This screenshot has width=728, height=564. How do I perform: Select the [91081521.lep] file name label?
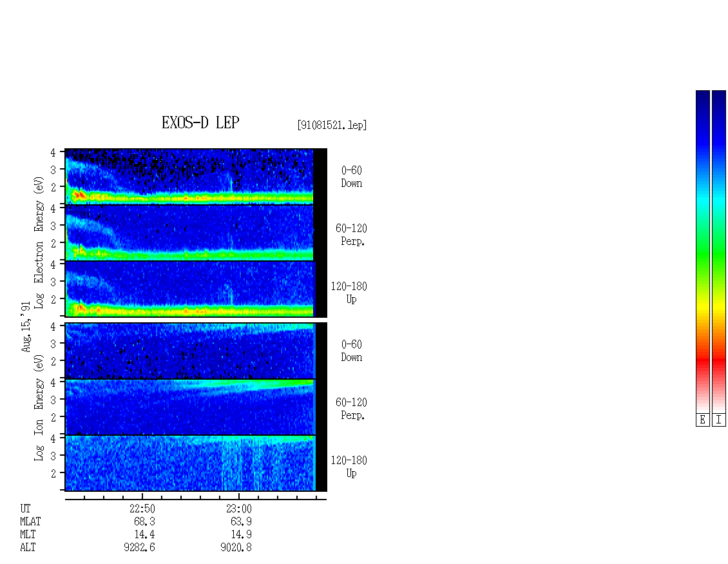click(332, 125)
